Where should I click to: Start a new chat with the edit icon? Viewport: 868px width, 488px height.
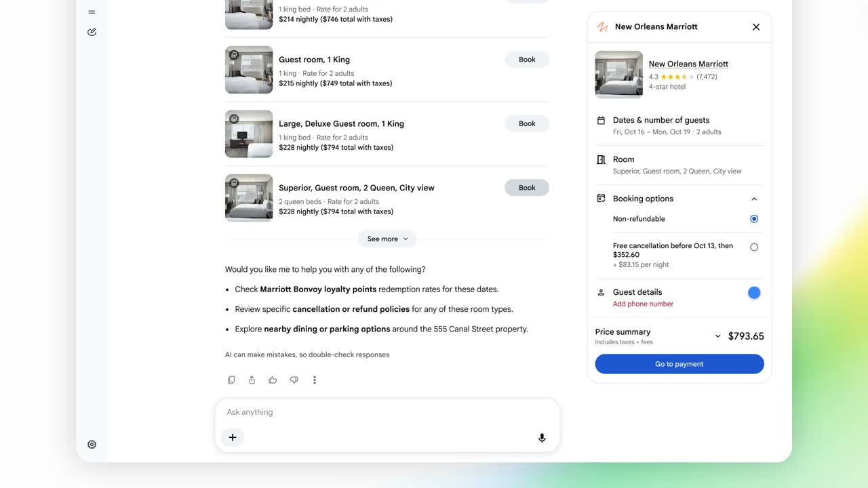[92, 32]
